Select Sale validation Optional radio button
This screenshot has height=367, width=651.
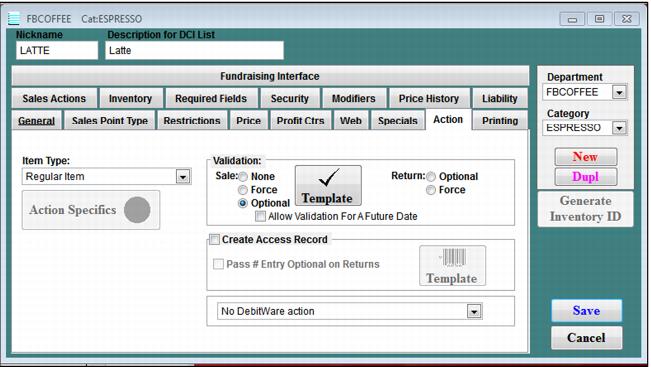(243, 203)
